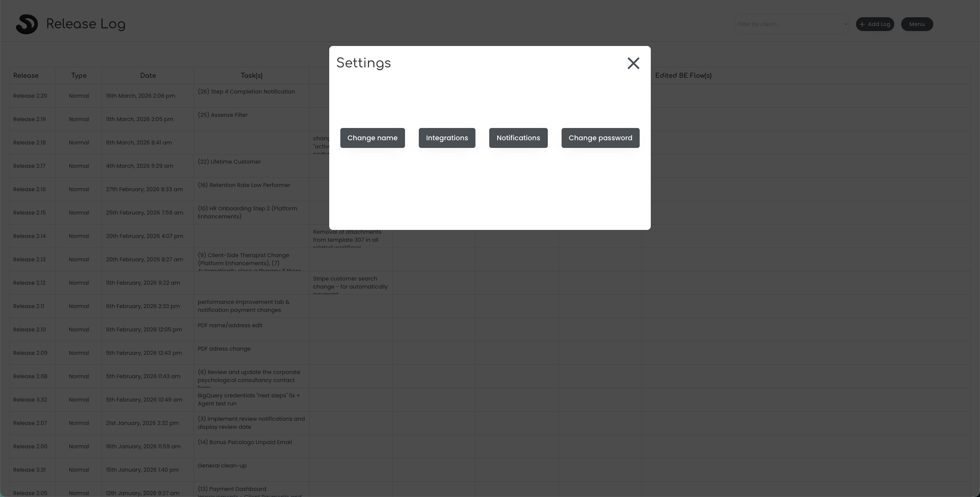The width and height of the screenshot is (980, 497).
Task: Open Notifications settings
Action: point(518,138)
